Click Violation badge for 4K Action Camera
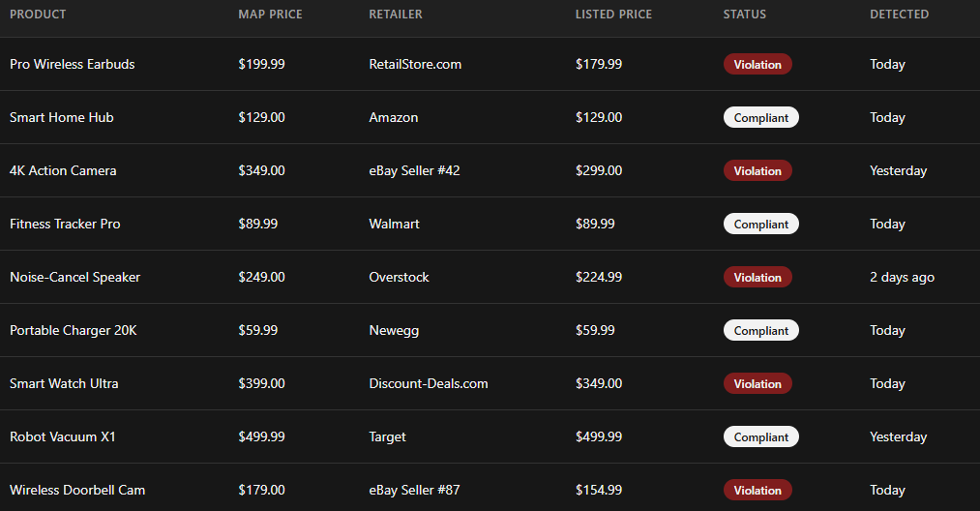Image resolution: width=980 pixels, height=511 pixels. point(757,171)
